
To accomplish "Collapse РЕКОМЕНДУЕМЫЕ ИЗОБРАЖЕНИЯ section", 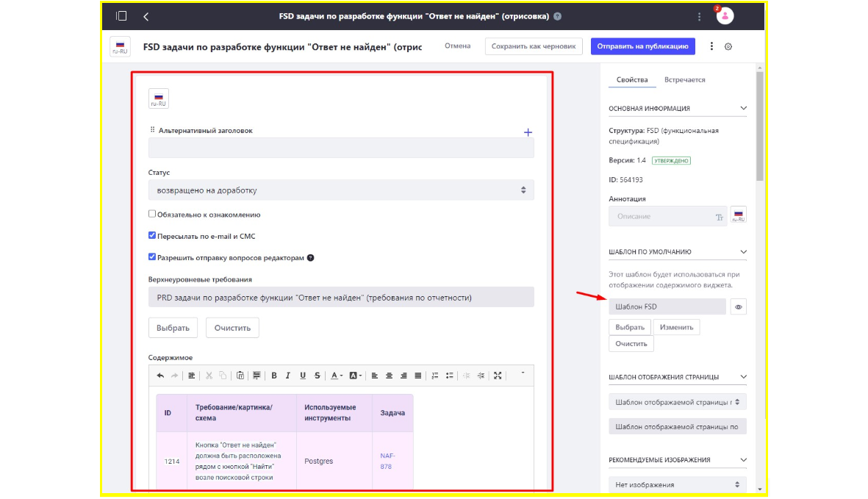I will pos(744,460).
